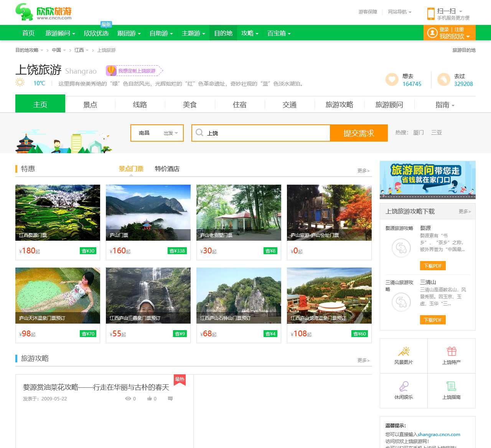Screen dimensions: 491x448
Task: Click the 提交需求 submit button
Action: [359, 133]
